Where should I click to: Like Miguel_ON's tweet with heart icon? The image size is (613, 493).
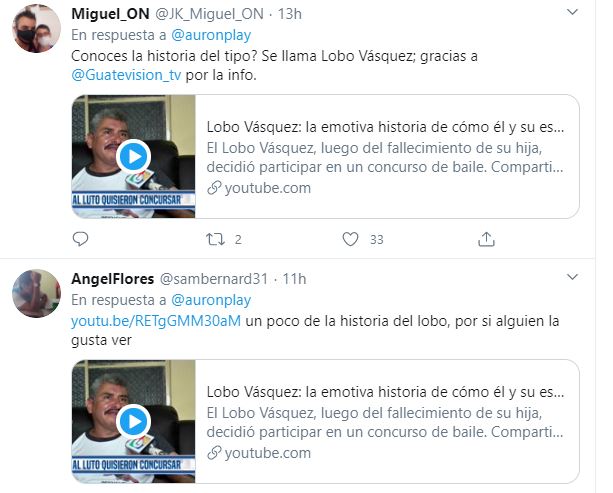point(350,239)
